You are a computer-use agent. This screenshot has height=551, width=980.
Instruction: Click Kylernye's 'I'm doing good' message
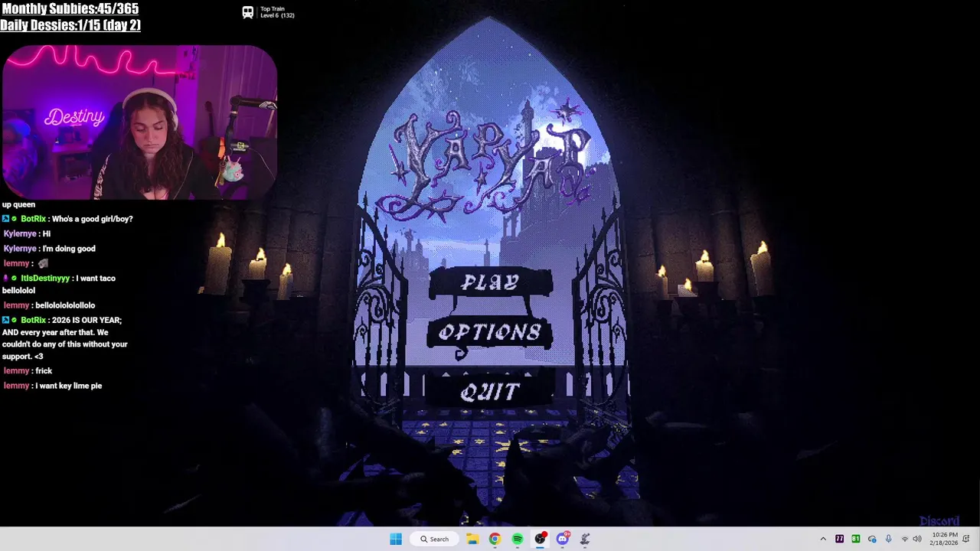click(x=49, y=249)
